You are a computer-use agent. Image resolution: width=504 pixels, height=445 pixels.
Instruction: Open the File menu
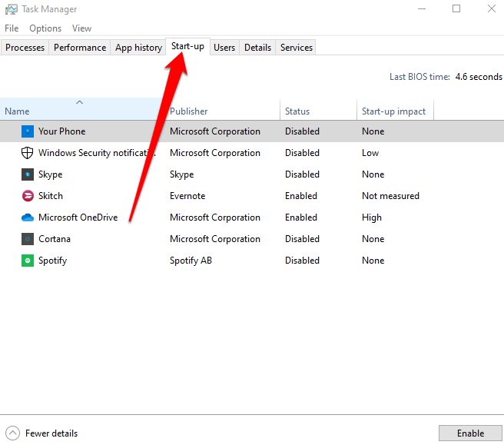pyautogui.click(x=12, y=28)
